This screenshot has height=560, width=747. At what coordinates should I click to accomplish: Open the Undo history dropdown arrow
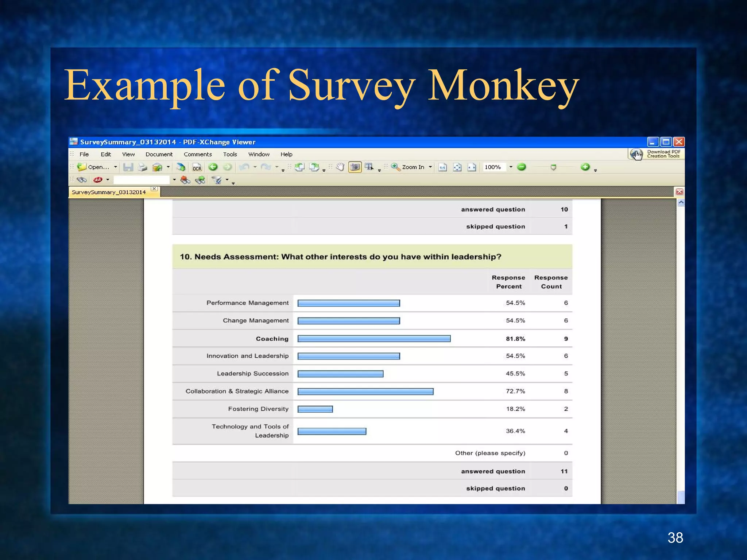click(x=255, y=167)
